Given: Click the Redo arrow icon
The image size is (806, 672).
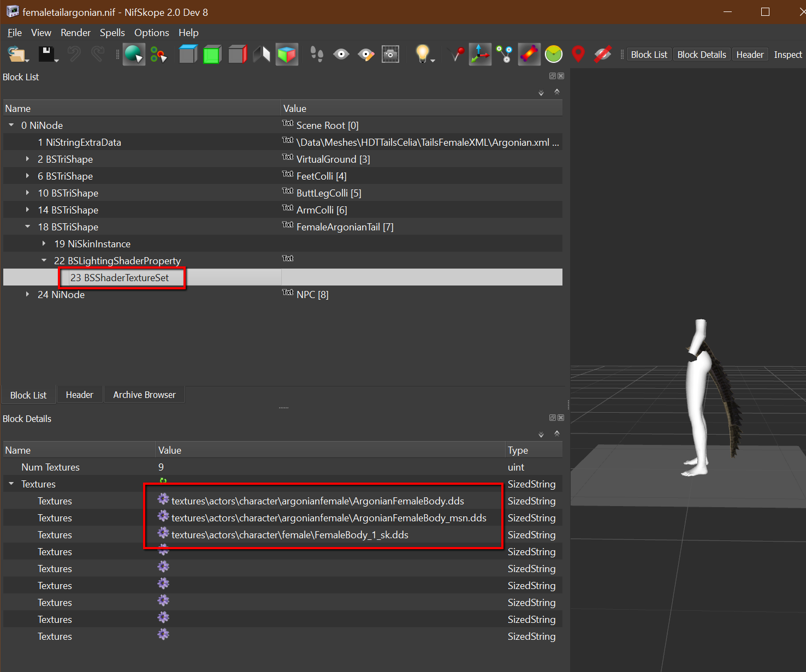Looking at the screenshot, I should [98, 54].
